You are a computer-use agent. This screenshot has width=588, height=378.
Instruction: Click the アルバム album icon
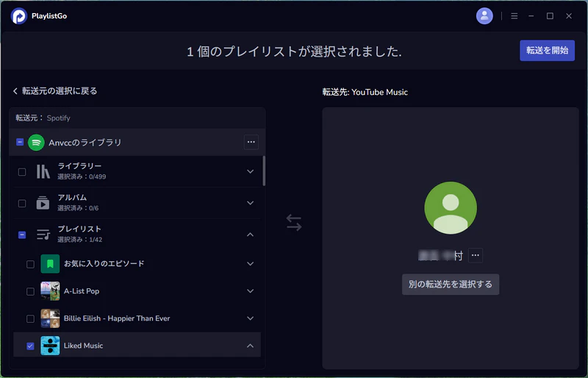(43, 203)
